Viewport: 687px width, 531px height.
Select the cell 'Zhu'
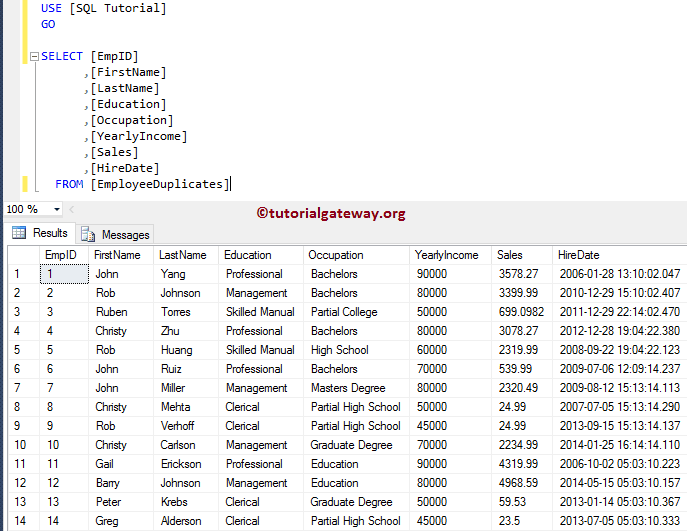tap(186, 331)
